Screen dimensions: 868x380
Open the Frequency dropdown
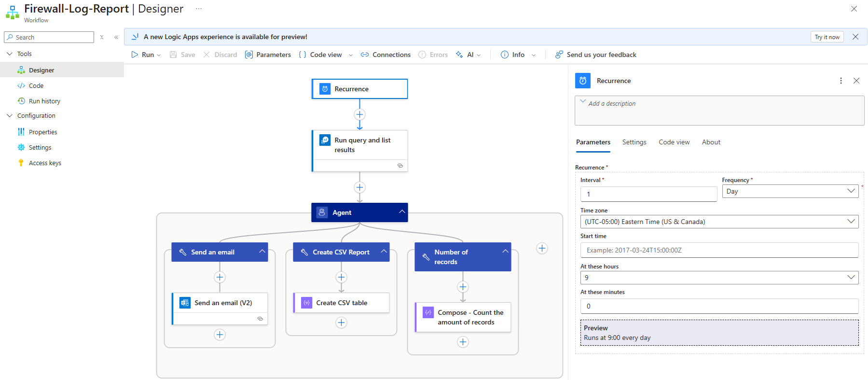click(x=790, y=191)
